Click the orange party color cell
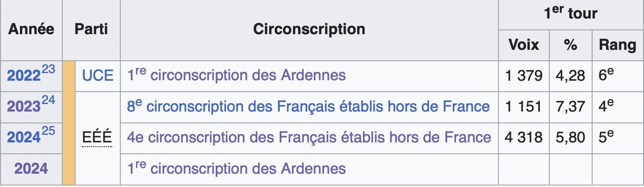This screenshot has height=187, width=644. pos(68,122)
